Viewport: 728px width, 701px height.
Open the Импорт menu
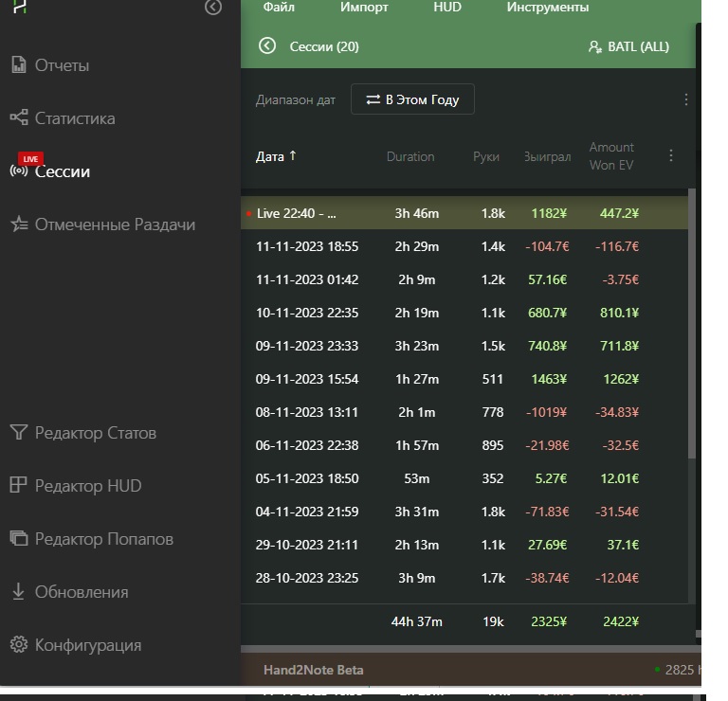click(364, 8)
